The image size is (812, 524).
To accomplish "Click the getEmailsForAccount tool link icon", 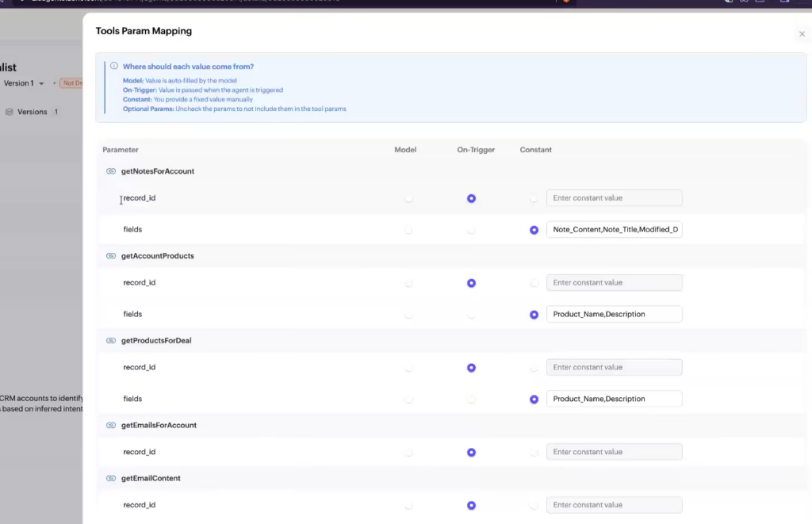I will click(111, 425).
